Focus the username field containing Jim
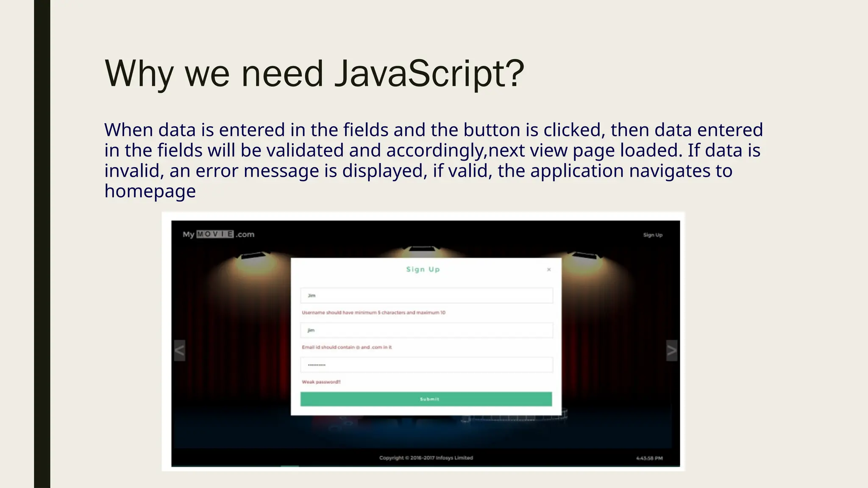868x488 pixels. (x=426, y=295)
